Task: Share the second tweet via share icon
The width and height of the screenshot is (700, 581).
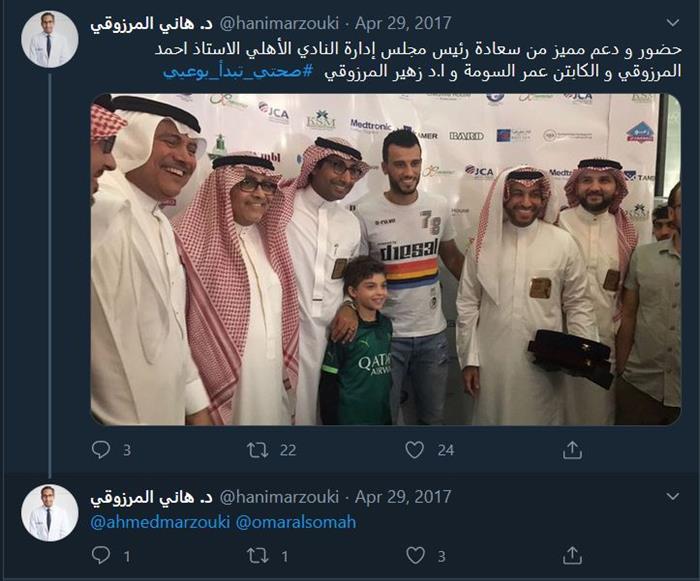Action: [x=572, y=556]
